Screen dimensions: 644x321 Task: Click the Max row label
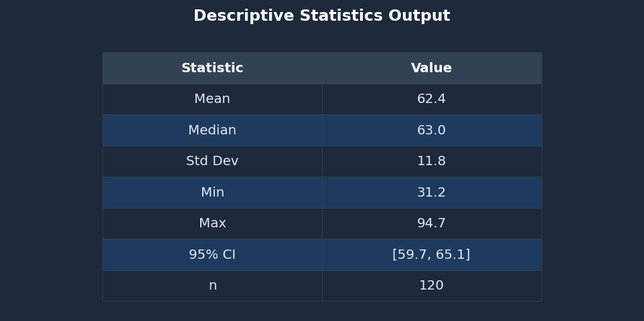pyautogui.click(x=212, y=223)
